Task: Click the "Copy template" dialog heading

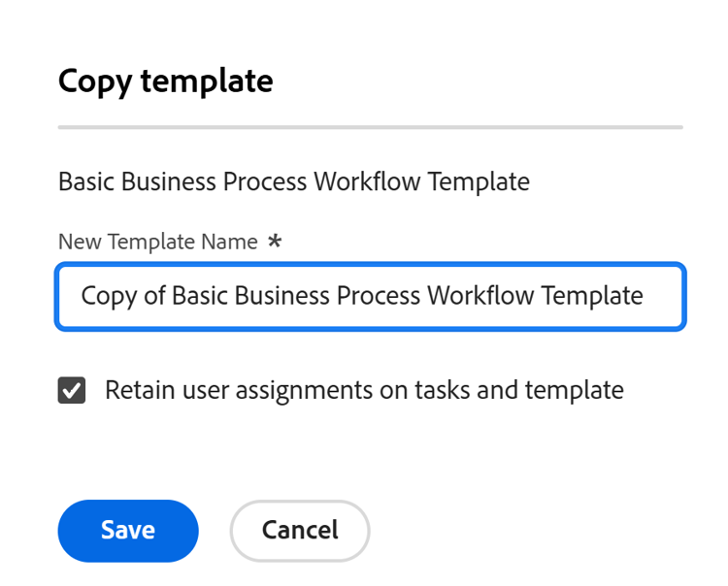Action: pyautogui.click(x=165, y=81)
